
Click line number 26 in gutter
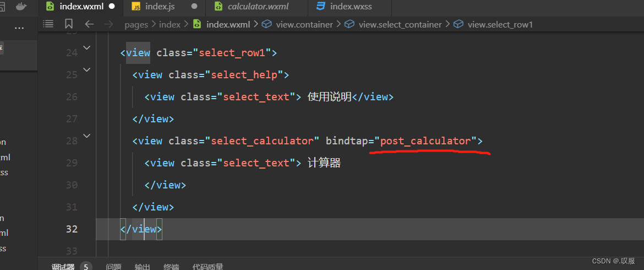72,97
